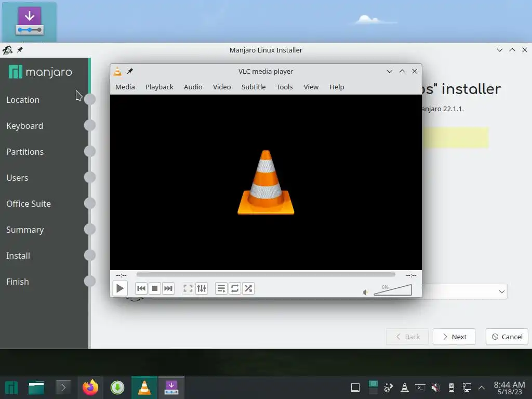Start playback with VLC play button

120,288
